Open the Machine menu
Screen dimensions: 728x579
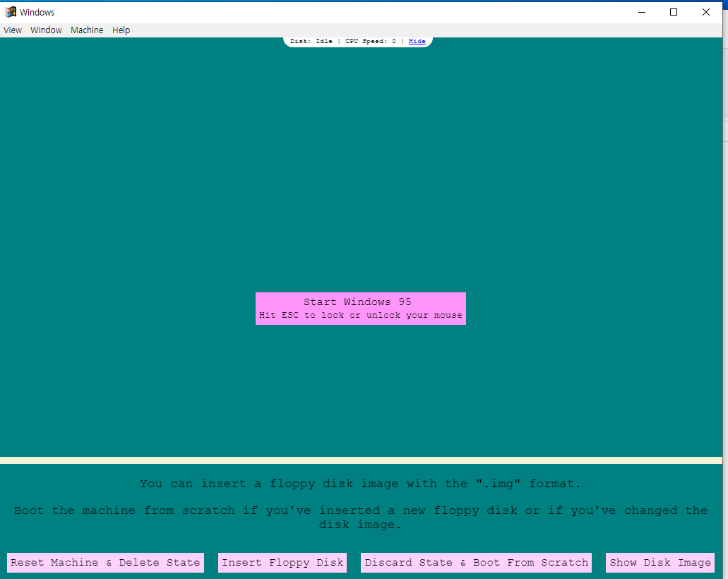click(87, 30)
